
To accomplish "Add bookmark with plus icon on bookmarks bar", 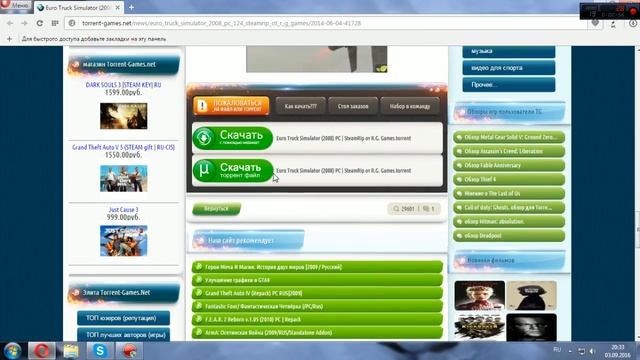I will [9, 39].
